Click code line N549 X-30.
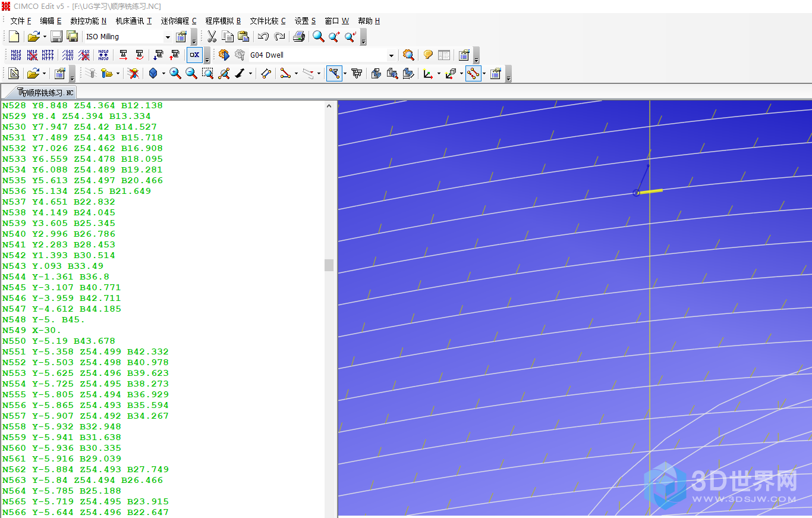The image size is (812, 518). pyautogui.click(x=32, y=330)
